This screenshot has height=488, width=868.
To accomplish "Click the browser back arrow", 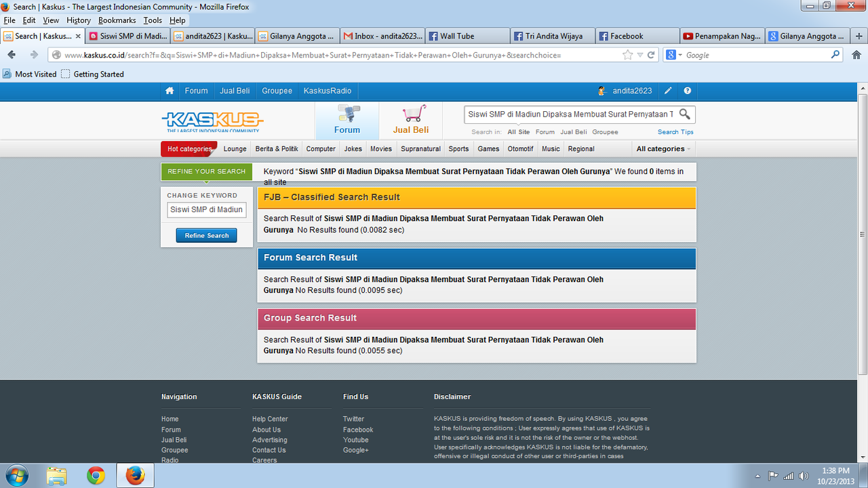I will pos(12,55).
